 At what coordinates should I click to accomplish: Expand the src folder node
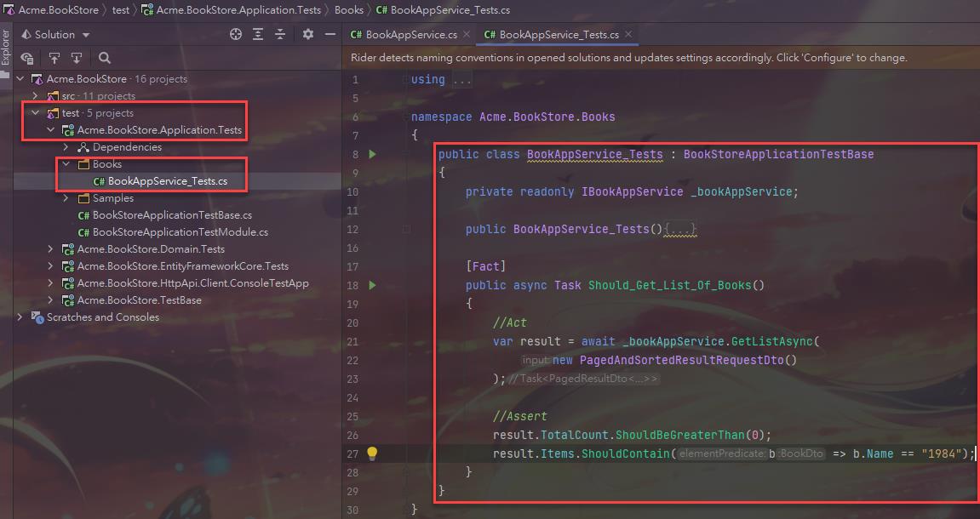coord(36,96)
